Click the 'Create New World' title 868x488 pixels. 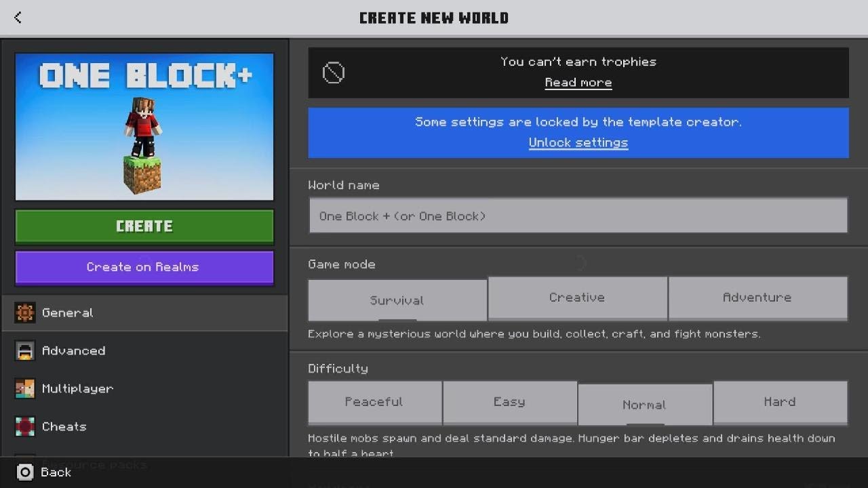(434, 18)
